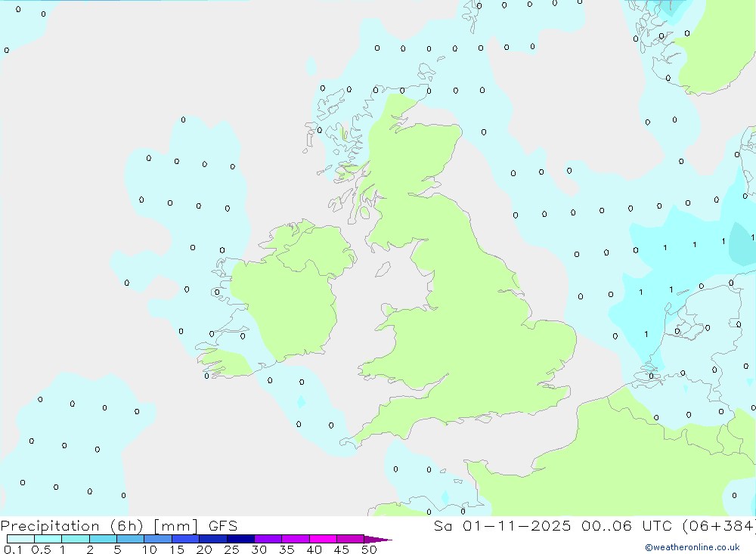Image resolution: width=756 pixels, height=554 pixels.
Task: Click the Isle of Man outline on map
Action: tap(383, 269)
